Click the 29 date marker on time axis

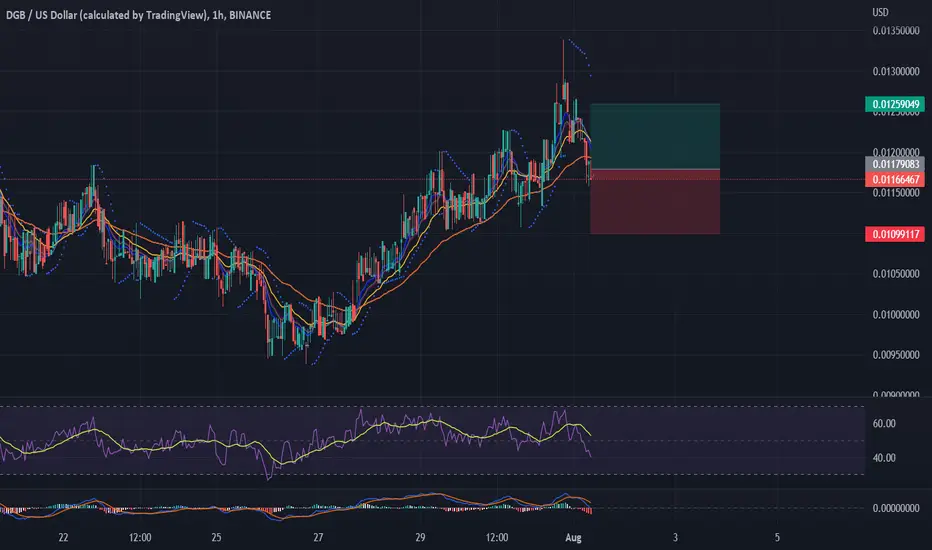(420, 538)
